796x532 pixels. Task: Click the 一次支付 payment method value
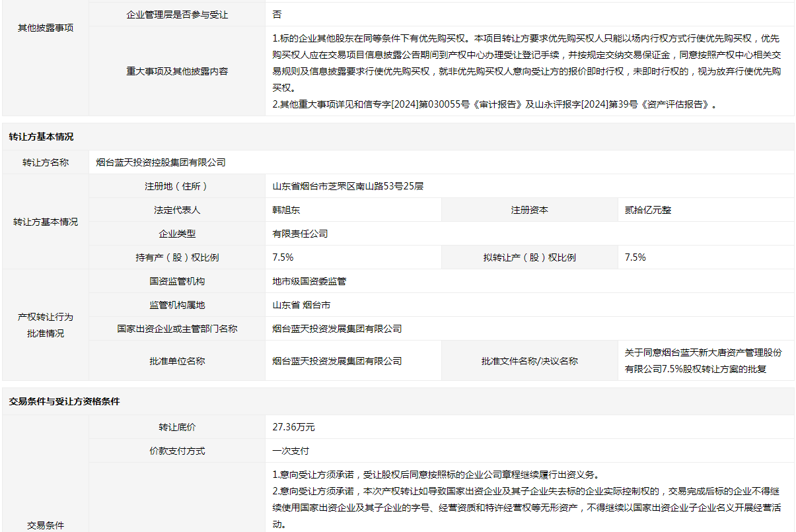tap(291, 451)
